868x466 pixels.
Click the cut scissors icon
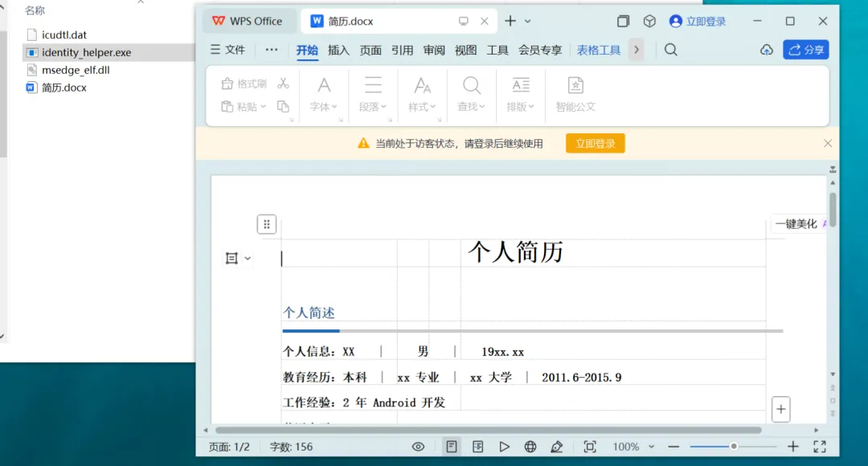[284, 84]
